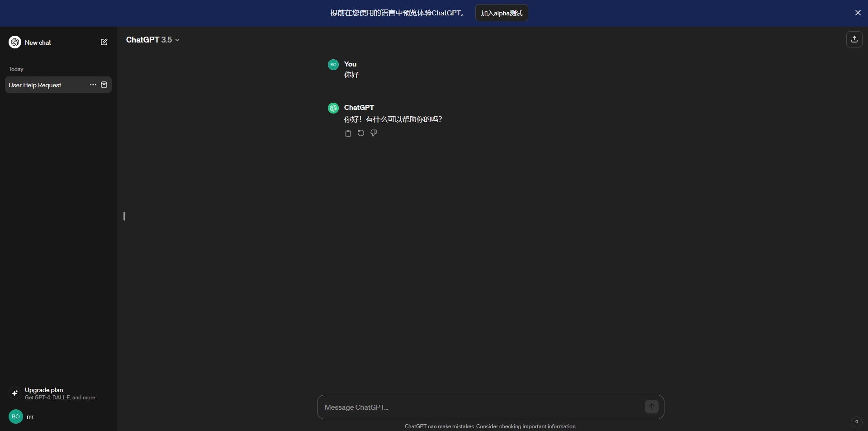Collapse the sidebar using the handle
This screenshot has width=868, height=431.
(x=124, y=216)
